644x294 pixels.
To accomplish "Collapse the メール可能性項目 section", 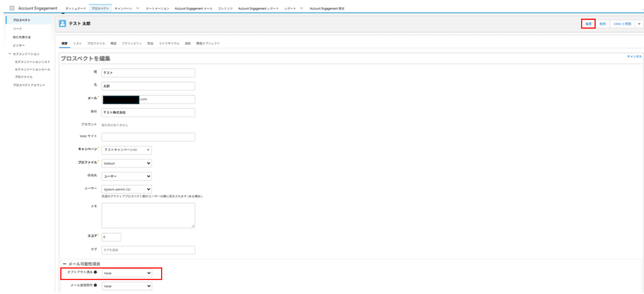I will (x=64, y=264).
